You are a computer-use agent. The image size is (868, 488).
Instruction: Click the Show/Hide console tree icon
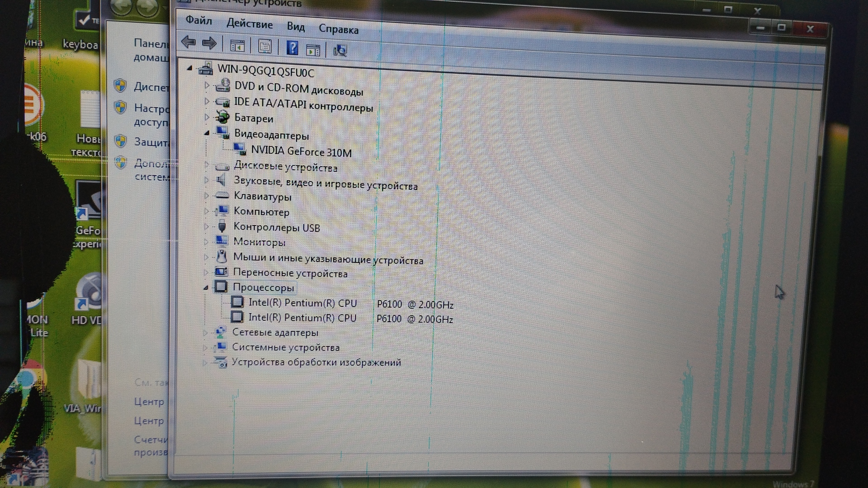point(237,46)
